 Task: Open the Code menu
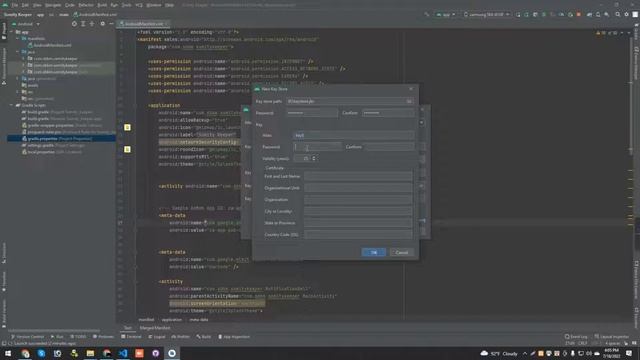coord(70,5)
